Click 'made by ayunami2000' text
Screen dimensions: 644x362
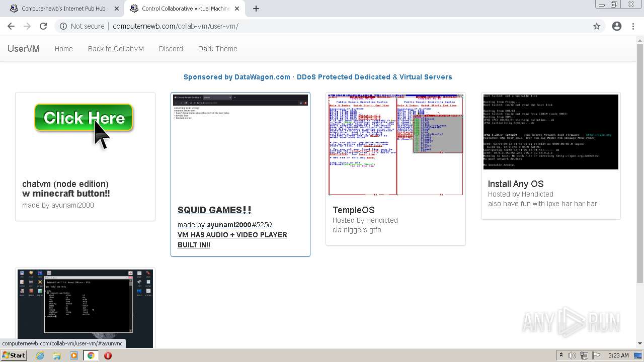pos(58,205)
